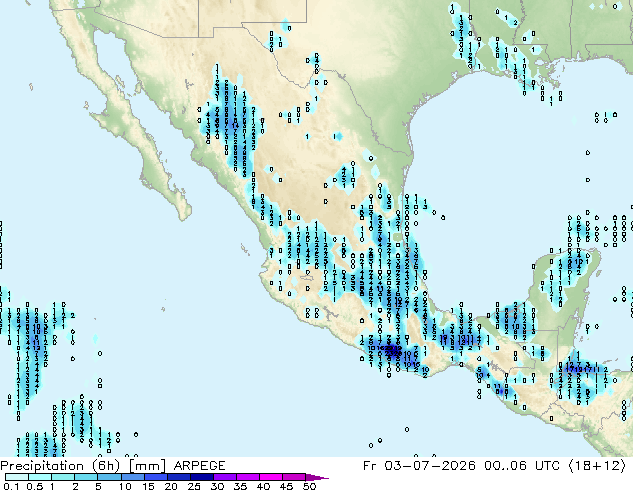Click the (18+12) forecast run label

coord(597,466)
